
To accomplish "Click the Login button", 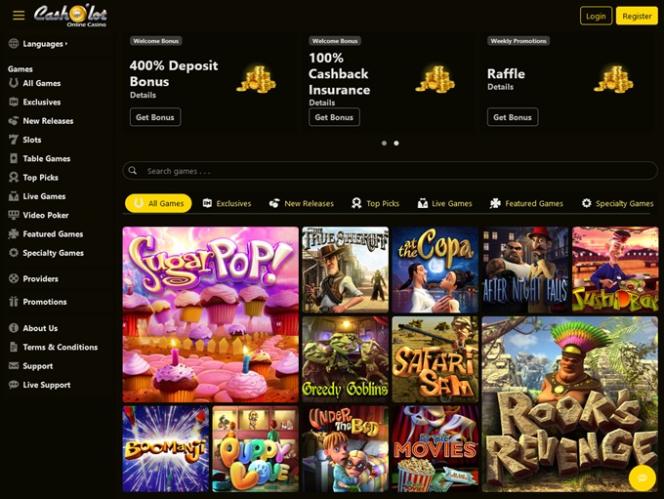I will point(596,16).
